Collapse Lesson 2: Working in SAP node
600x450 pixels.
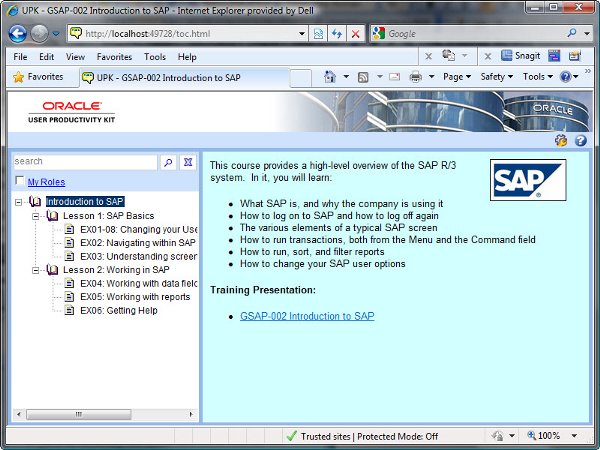(35, 271)
